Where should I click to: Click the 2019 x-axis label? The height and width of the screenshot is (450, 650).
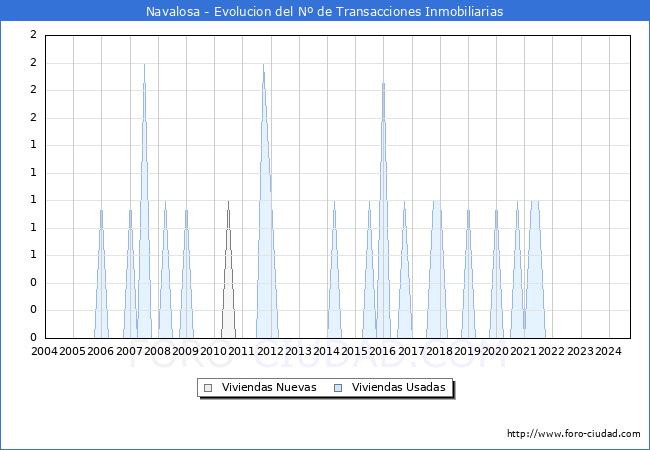coord(467,351)
